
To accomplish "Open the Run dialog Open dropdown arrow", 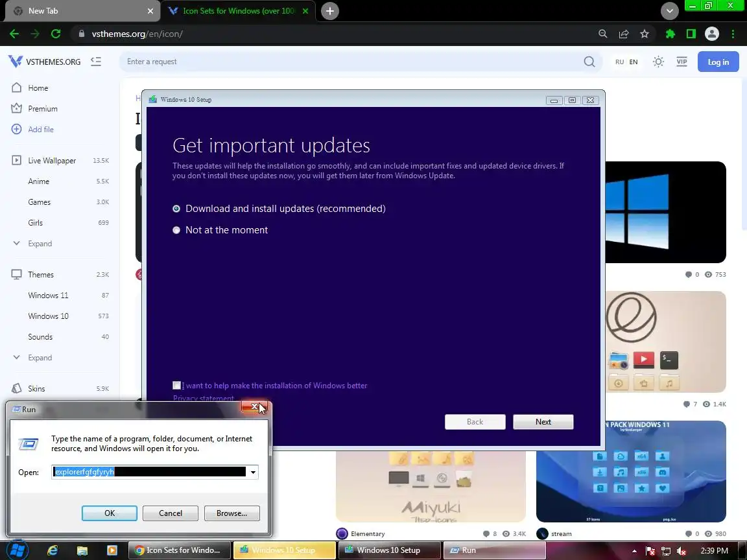I will (x=253, y=472).
